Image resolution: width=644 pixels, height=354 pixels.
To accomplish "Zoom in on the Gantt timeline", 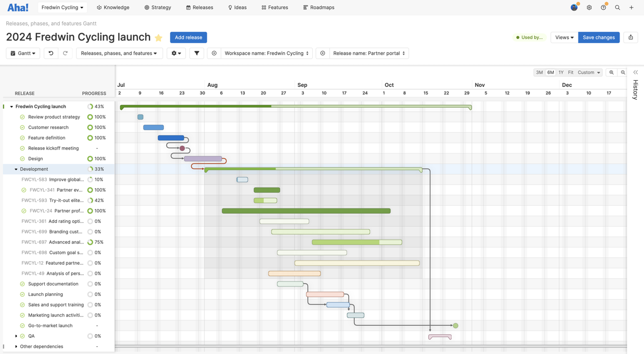I will pyautogui.click(x=611, y=73).
